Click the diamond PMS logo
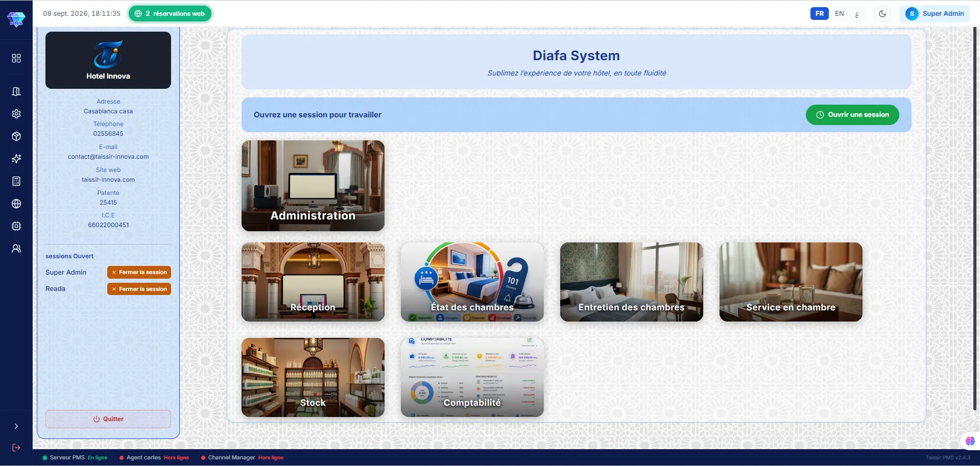The width and height of the screenshot is (980, 466). (16, 19)
